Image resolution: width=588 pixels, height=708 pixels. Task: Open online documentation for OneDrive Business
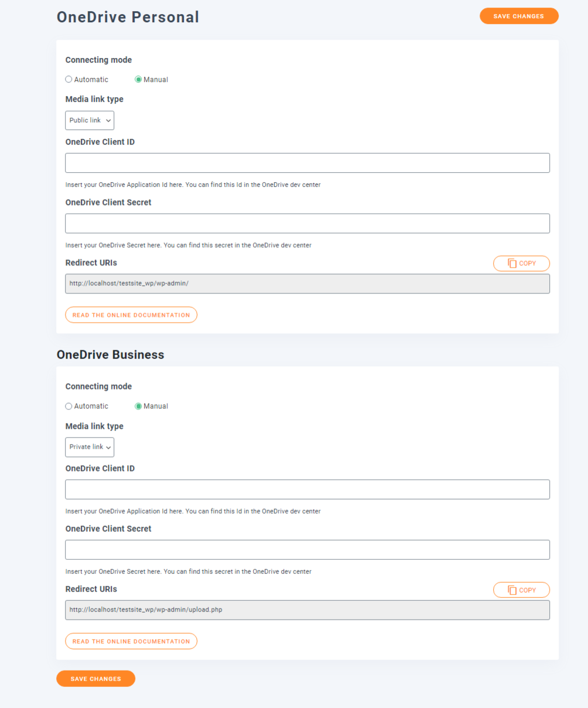(x=131, y=641)
